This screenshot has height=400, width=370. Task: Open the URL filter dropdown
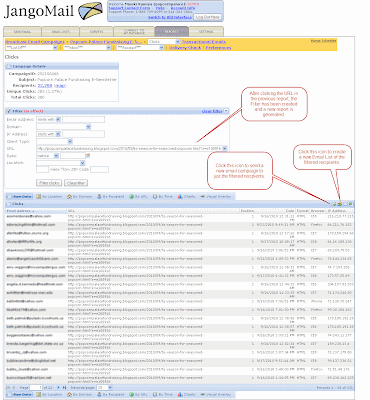pyautogui.click(x=225, y=148)
